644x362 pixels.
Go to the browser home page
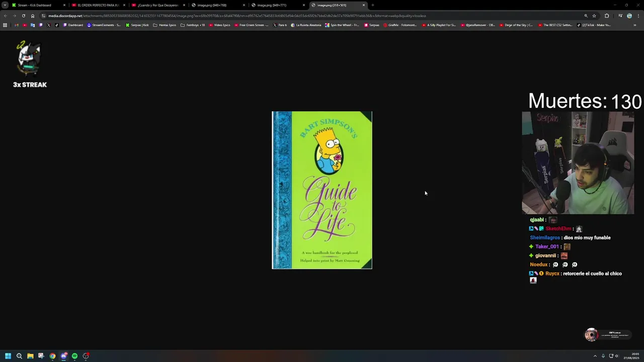[33, 16]
